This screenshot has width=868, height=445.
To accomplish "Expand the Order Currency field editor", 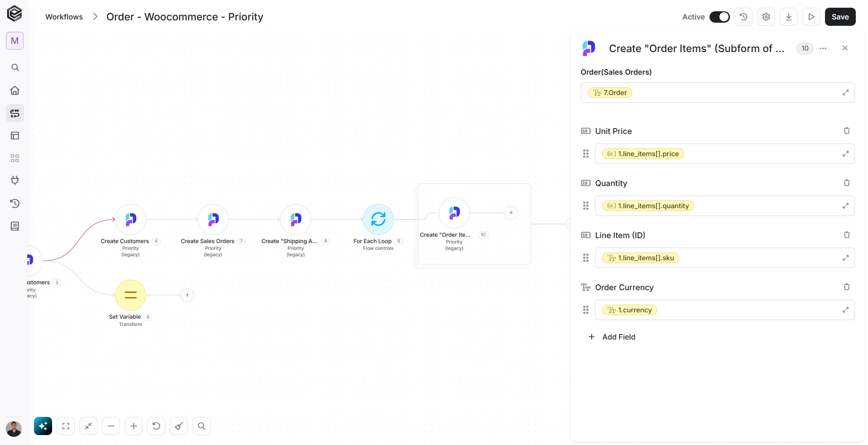I will click(x=845, y=310).
